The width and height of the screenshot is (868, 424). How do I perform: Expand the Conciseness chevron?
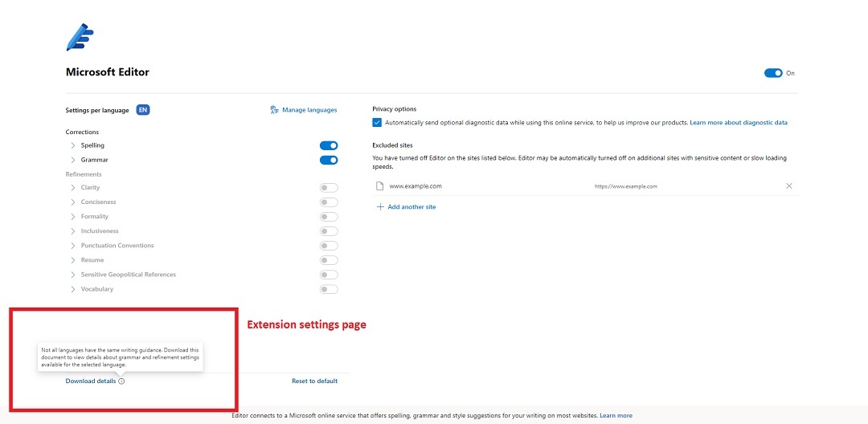pyautogui.click(x=72, y=202)
